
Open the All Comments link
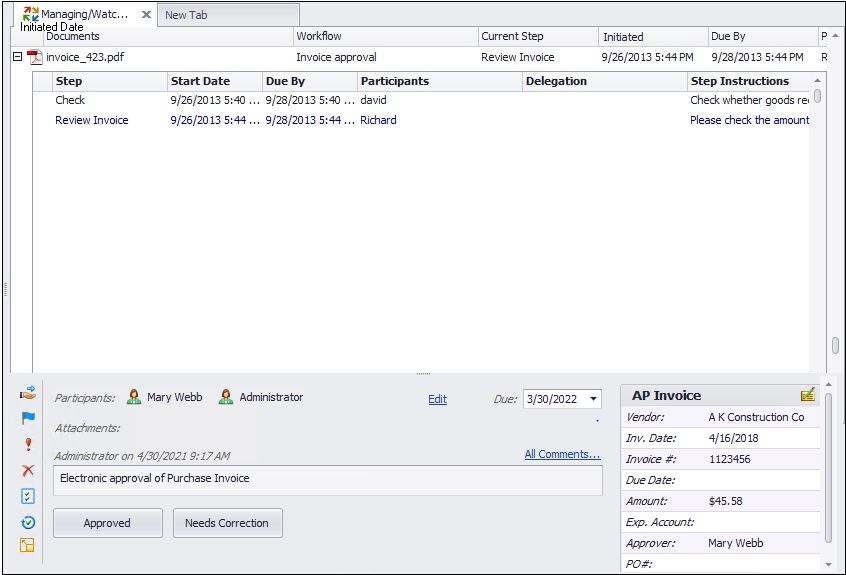click(x=562, y=454)
